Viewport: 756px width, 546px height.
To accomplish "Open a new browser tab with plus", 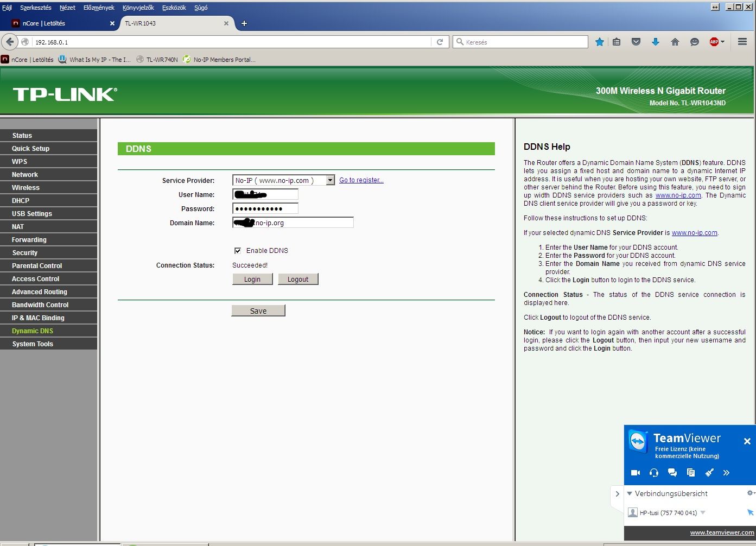I will tap(244, 23).
